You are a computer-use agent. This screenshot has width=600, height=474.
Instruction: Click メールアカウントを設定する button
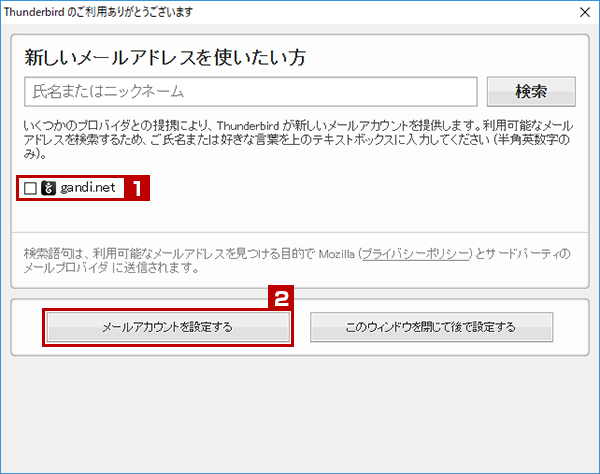click(x=168, y=327)
